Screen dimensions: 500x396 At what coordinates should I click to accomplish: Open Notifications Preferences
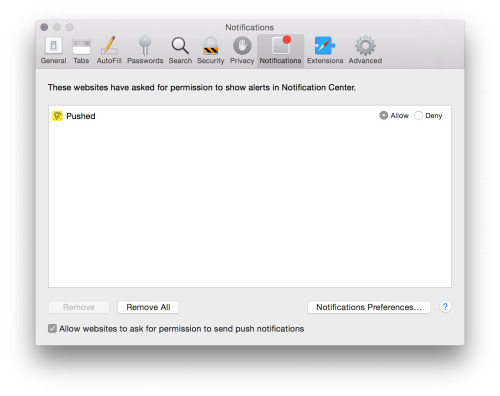369,307
